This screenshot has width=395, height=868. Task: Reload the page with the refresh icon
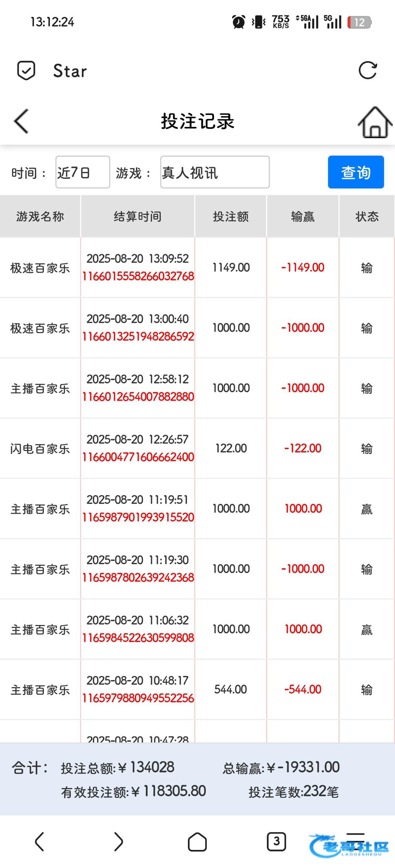pos(367,70)
